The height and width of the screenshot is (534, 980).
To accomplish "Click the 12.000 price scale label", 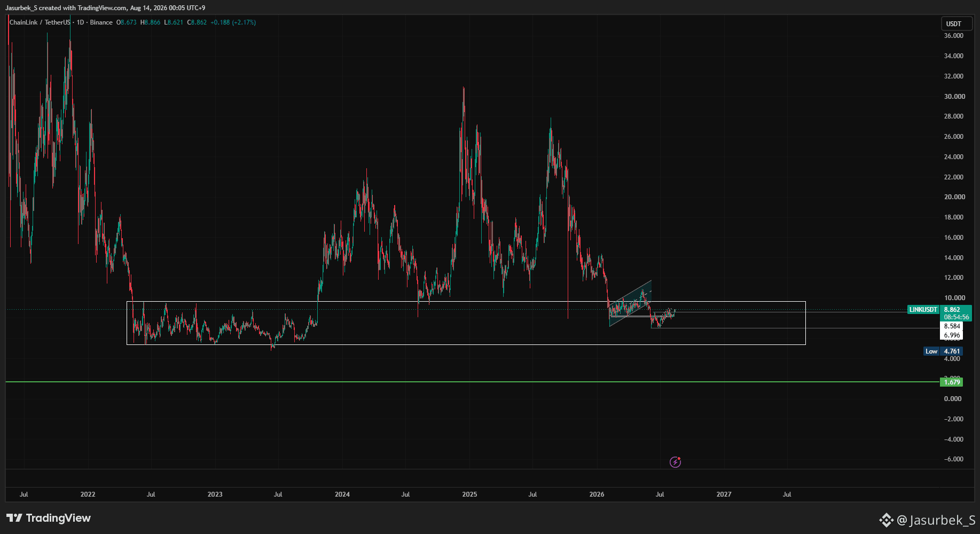I will tap(954, 278).
